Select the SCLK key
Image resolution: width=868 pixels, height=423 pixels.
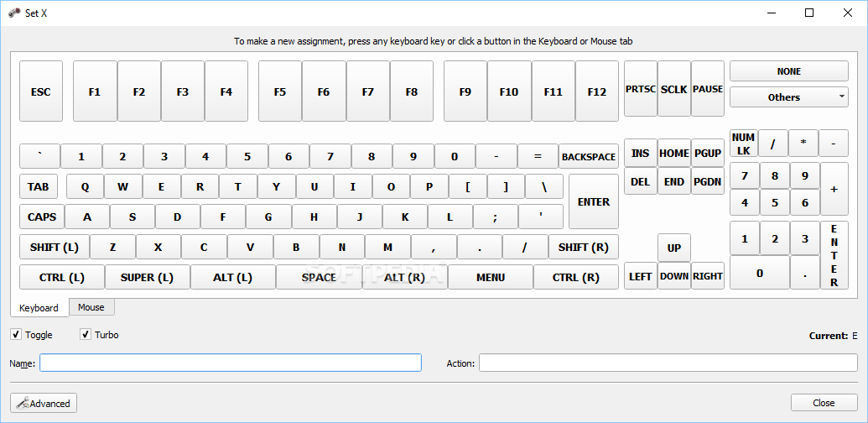pyautogui.click(x=674, y=89)
